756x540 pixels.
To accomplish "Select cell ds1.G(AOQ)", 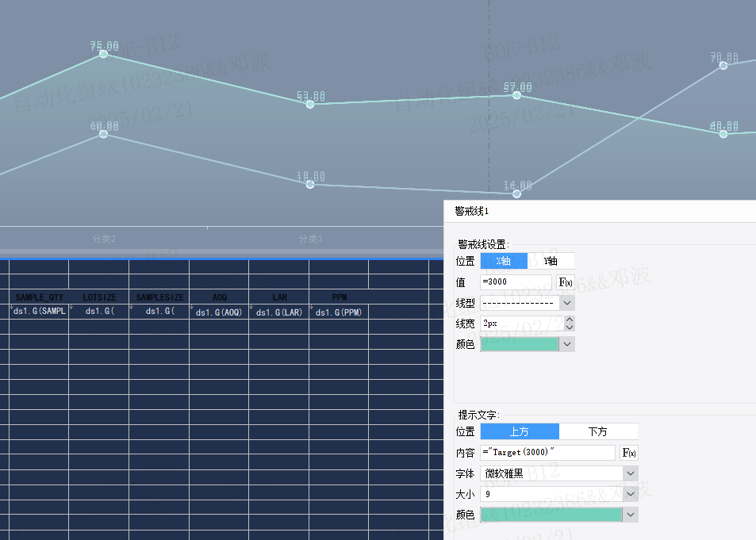I will pyautogui.click(x=220, y=312).
